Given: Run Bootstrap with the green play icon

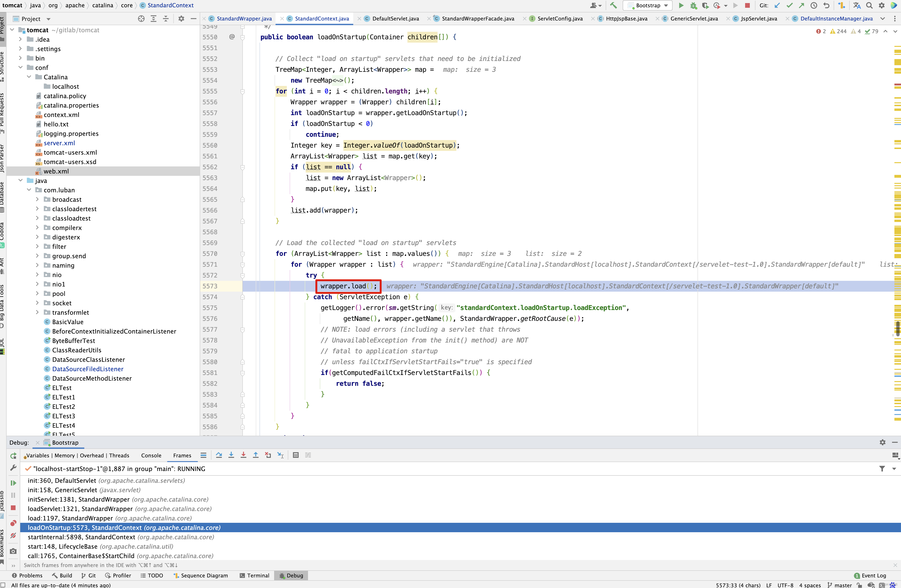Looking at the screenshot, I should (681, 5).
